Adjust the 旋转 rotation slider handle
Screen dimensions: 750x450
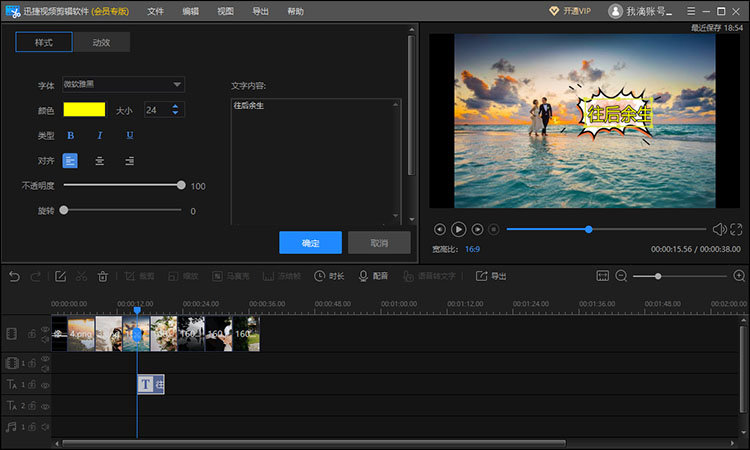(64, 210)
